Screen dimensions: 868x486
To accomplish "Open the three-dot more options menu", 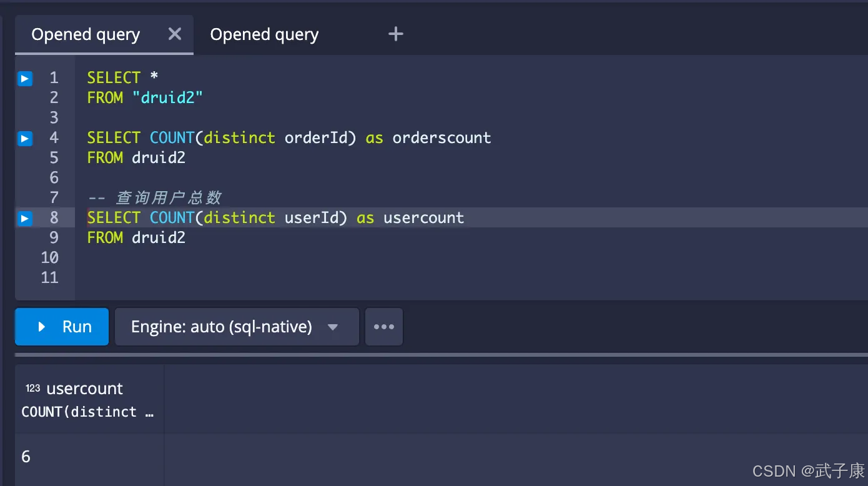I will click(x=383, y=327).
